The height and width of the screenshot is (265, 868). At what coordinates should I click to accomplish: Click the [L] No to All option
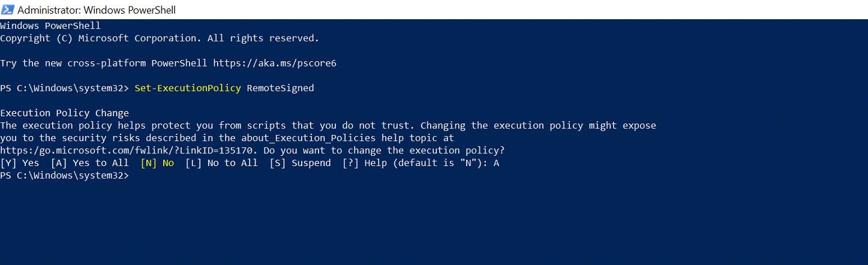(221, 163)
